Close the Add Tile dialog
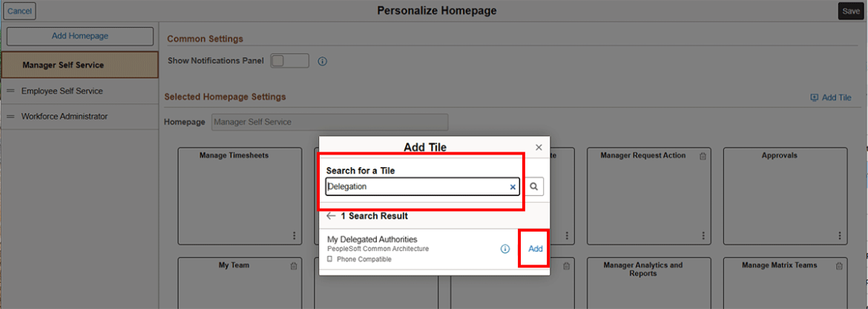868x309 pixels. tap(539, 147)
